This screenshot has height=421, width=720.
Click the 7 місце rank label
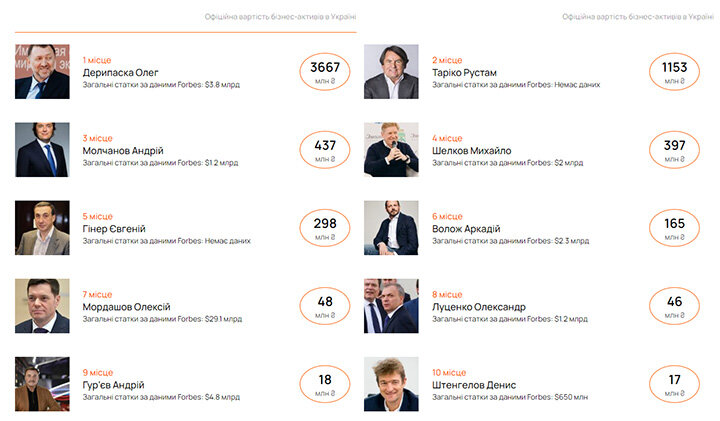click(x=97, y=294)
